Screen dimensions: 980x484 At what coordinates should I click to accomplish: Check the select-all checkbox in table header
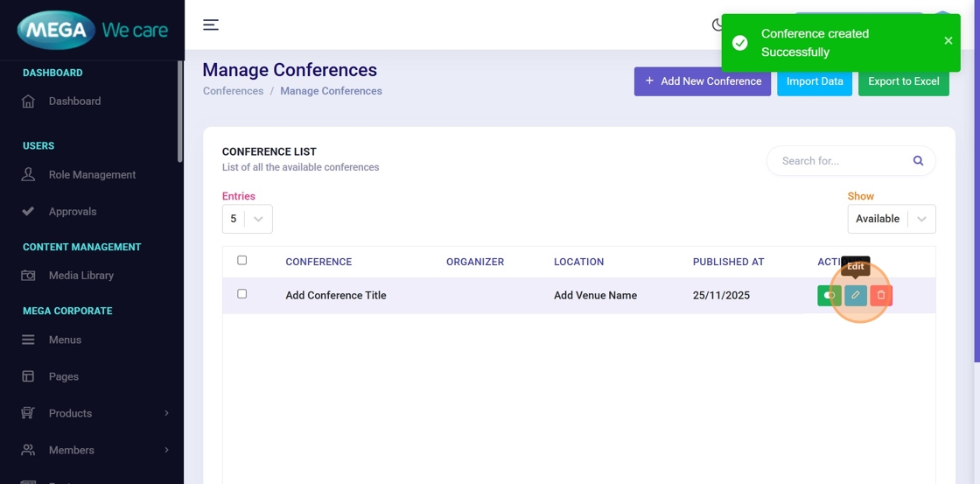tap(242, 260)
